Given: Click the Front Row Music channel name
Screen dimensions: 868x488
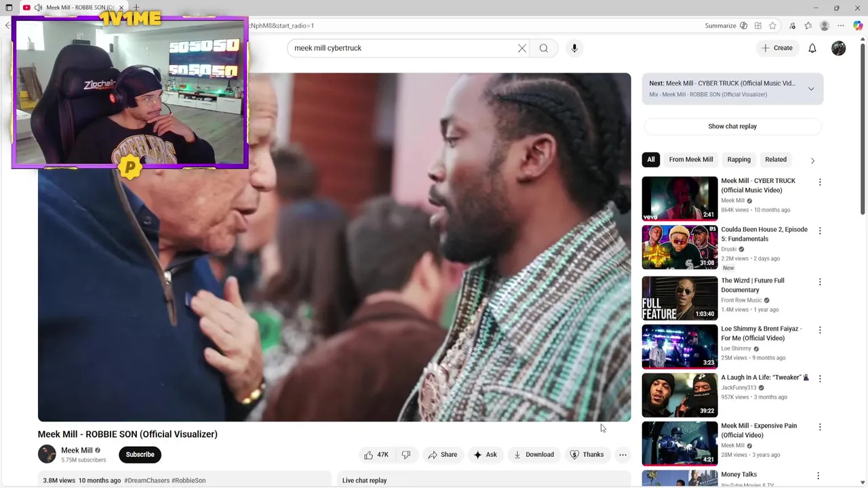Looking at the screenshot, I should (x=741, y=300).
